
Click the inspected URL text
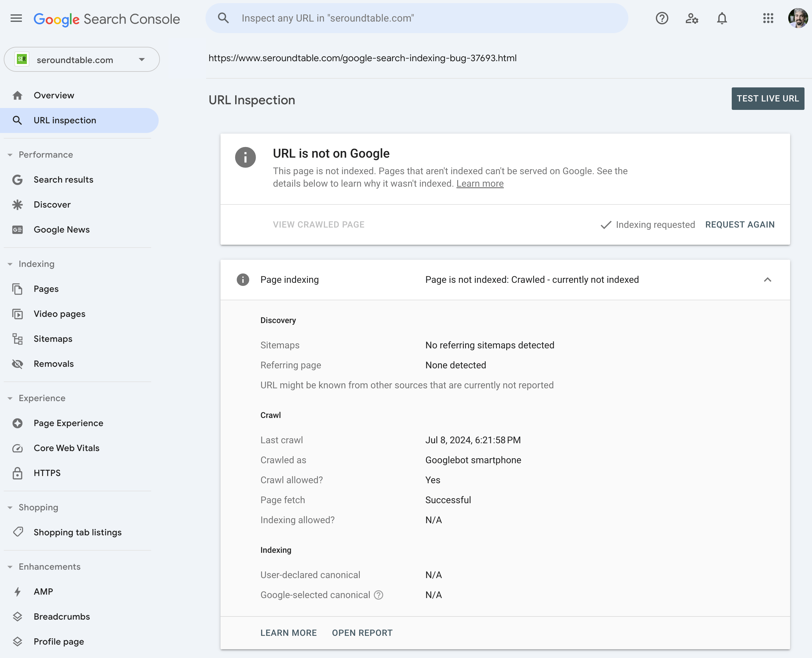[x=362, y=58]
